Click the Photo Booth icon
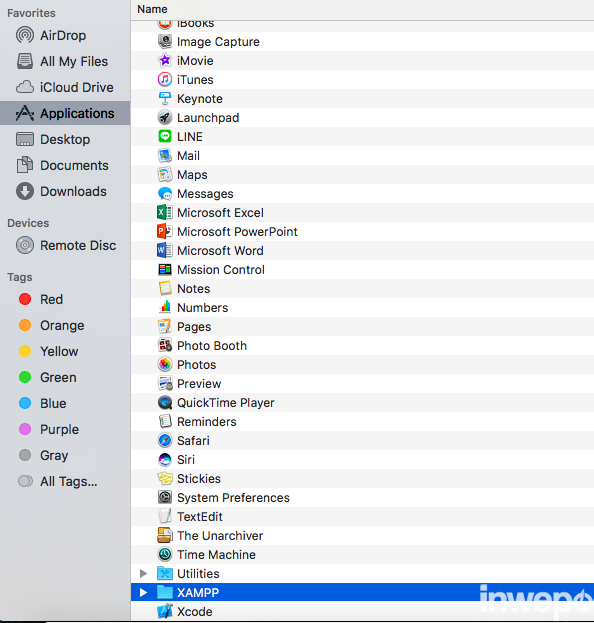This screenshot has height=623, width=594. coord(165,345)
